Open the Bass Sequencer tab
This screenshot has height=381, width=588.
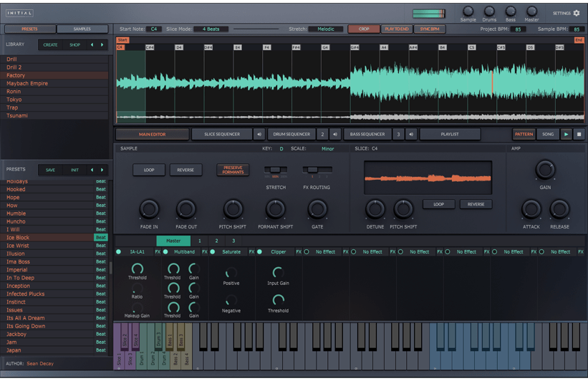click(367, 134)
